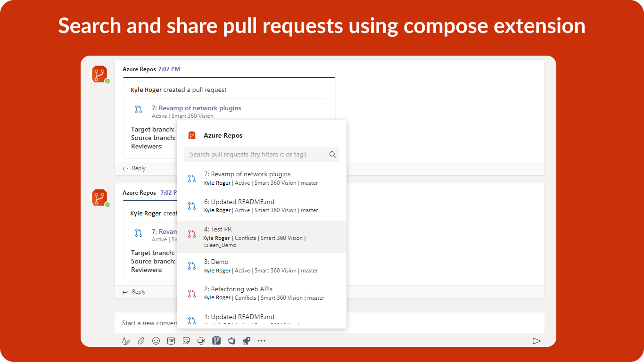Click pull request icon beside '3: Demo'
644x362 pixels.
pos(192,266)
